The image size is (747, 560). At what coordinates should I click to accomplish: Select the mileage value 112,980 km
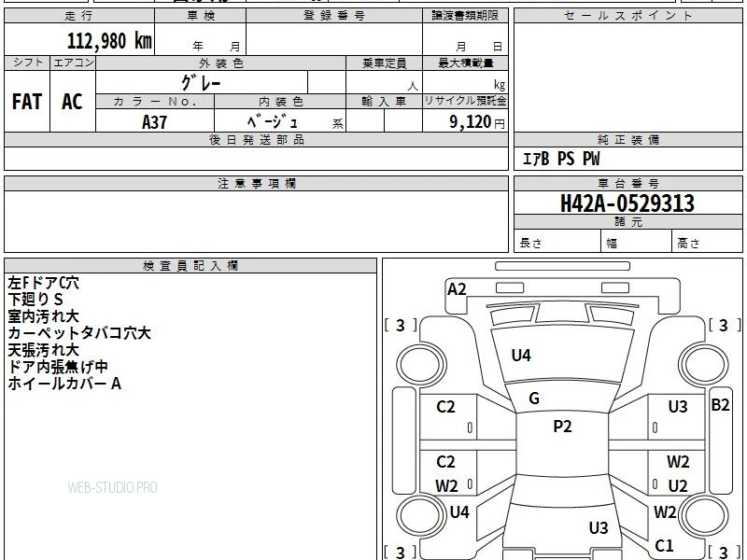(109, 41)
